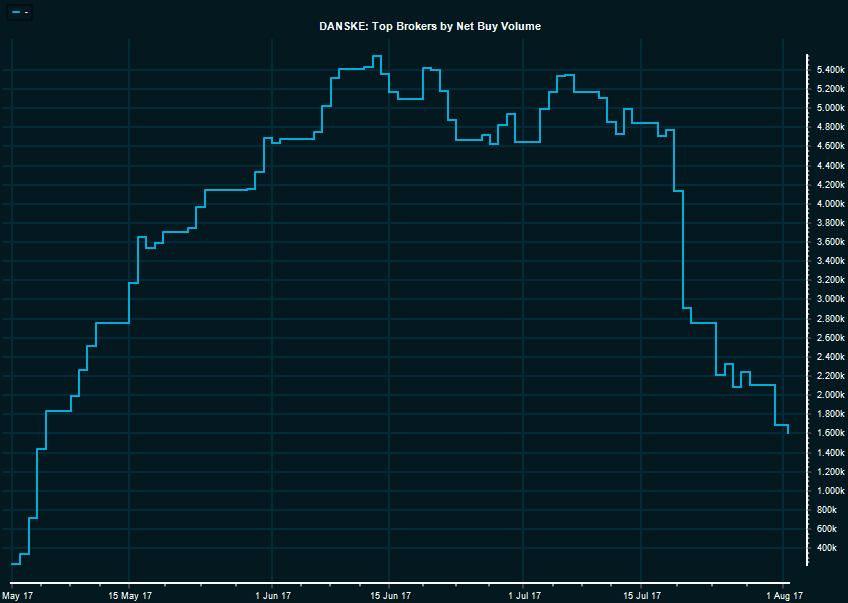This screenshot has width=848, height=603.
Task: Click the line's highest peak in mid-June
Action: pos(377,56)
